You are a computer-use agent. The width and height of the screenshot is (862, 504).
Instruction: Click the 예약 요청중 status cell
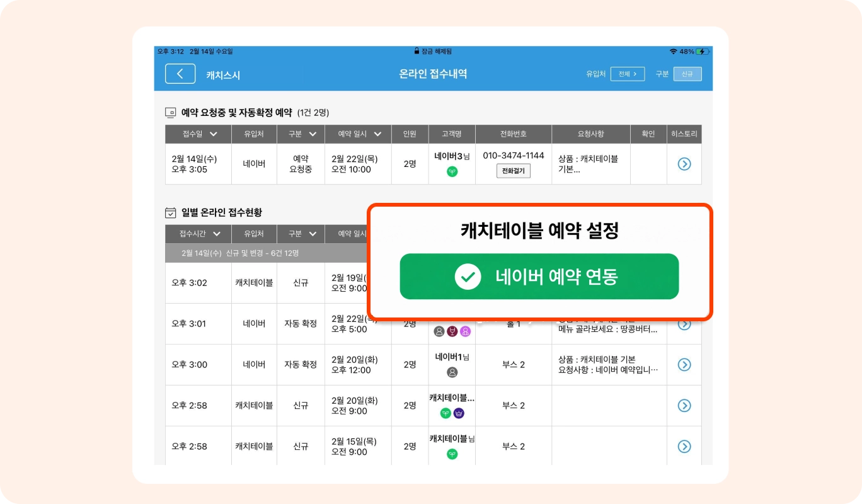pos(301,164)
